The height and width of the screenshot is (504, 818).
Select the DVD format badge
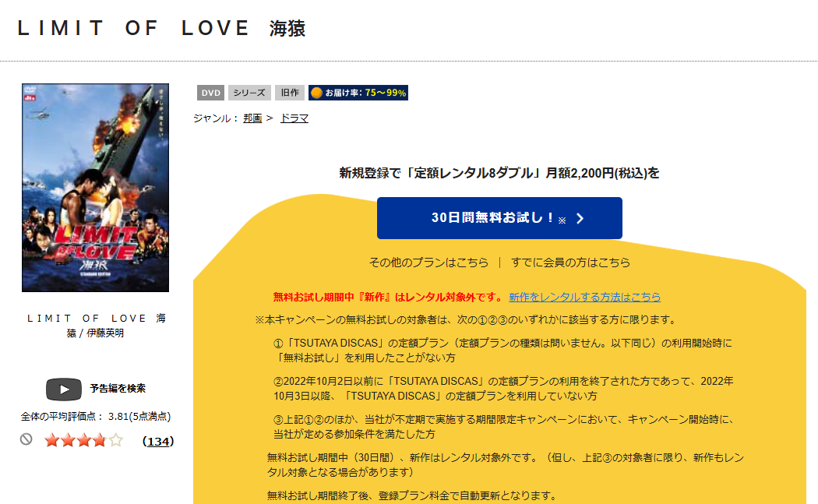tap(211, 92)
